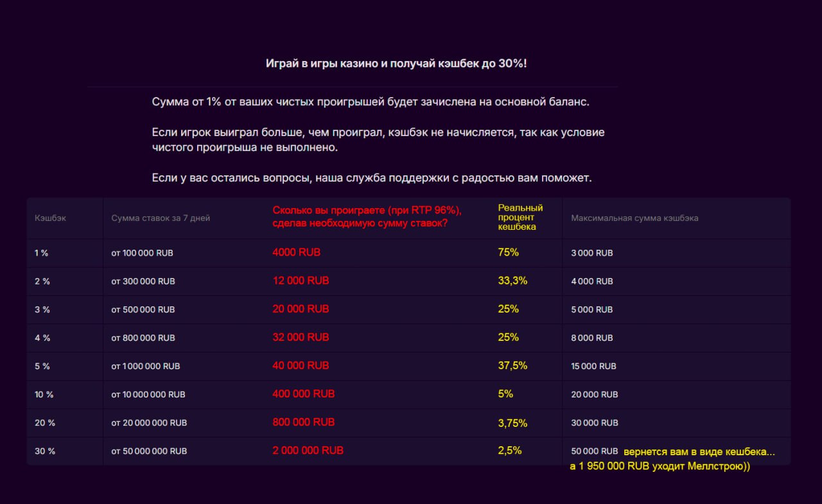Click the red RTP 96% loss header
The image size is (822, 504).
coord(367,217)
